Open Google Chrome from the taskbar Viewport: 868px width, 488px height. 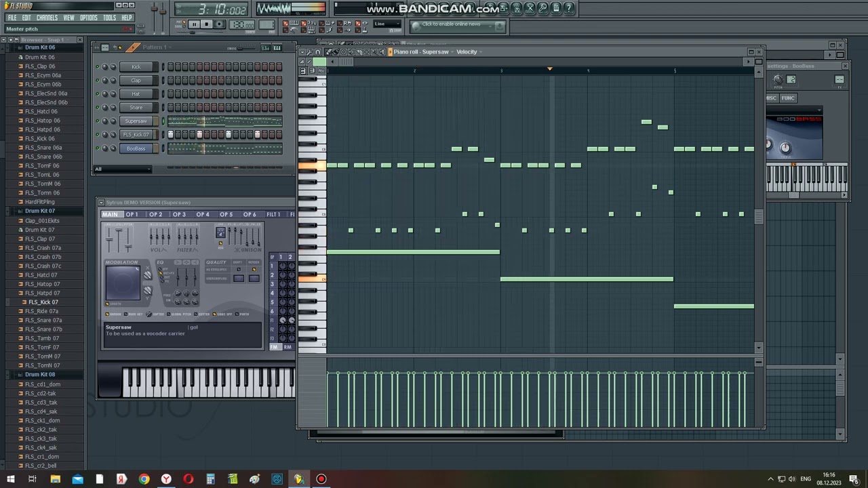[144, 479]
